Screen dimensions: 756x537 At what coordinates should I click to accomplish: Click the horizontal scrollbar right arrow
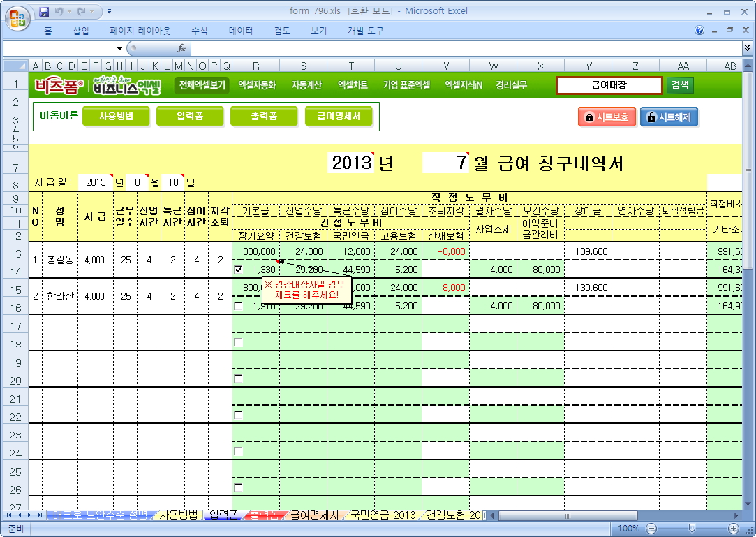[736, 516]
